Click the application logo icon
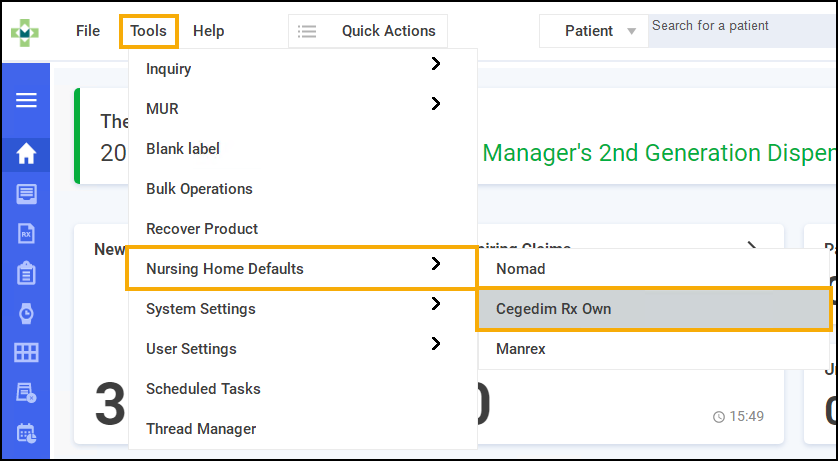This screenshot has width=838, height=461. click(25, 31)
